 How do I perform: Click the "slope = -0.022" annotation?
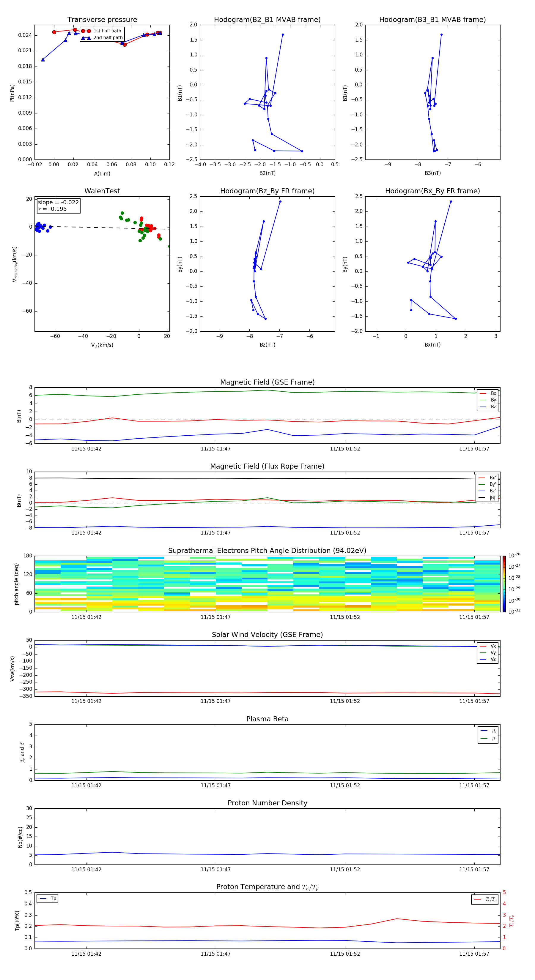point(58,203)
